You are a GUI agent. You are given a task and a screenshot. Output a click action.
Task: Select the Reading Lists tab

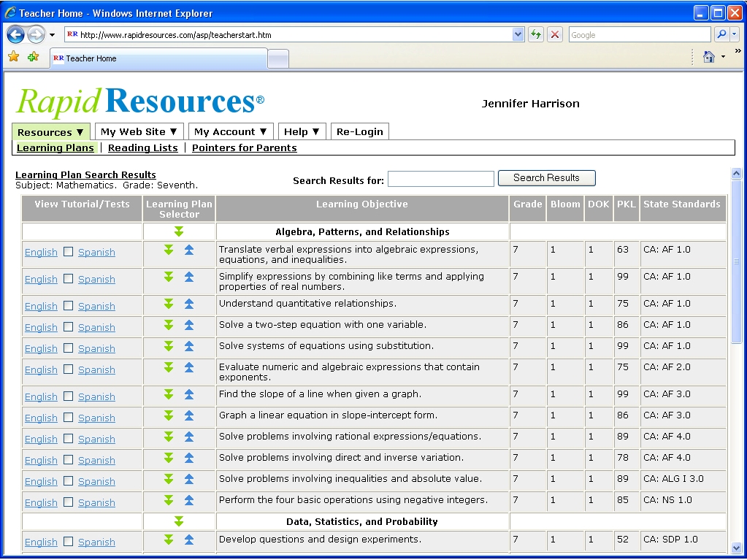tap(142, 147)
